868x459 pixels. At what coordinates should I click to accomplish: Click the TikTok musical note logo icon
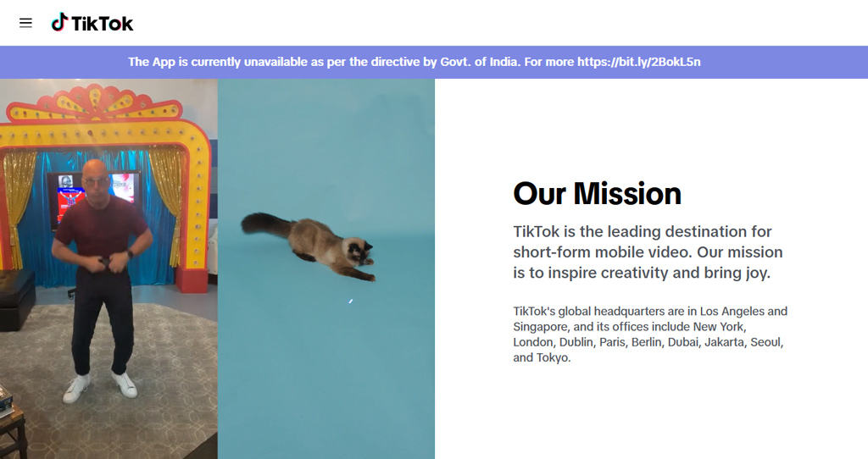point(59,22)
